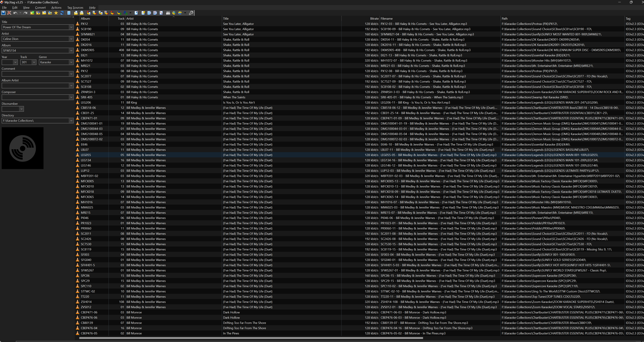Click the blue Refresh arrows icon
This screenshot has height=342, width=644.
(62, 13)
